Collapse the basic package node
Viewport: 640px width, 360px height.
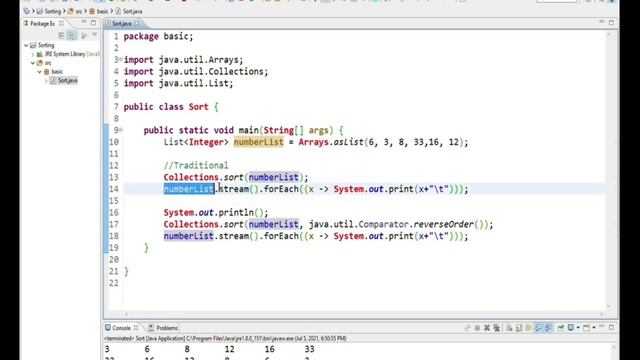pos(40,72)
